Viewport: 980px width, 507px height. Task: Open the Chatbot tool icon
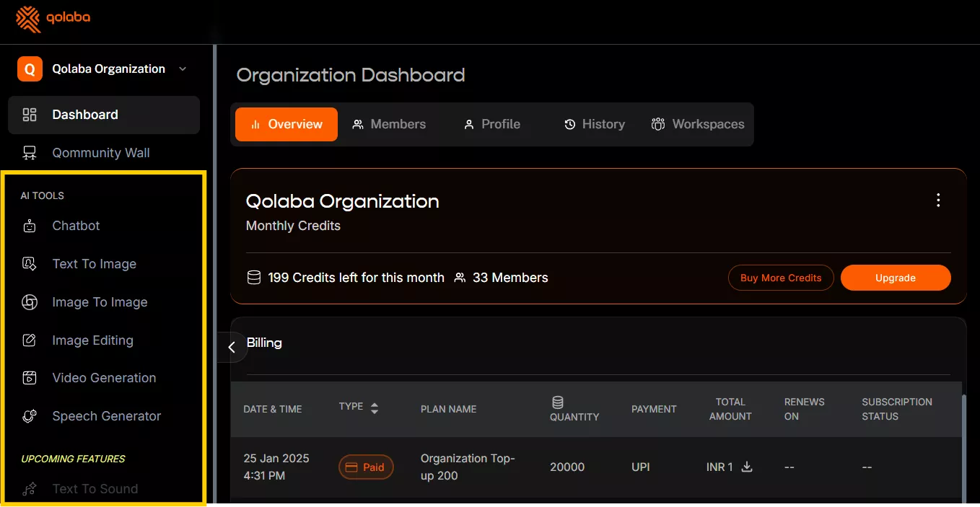pos(30,226)
